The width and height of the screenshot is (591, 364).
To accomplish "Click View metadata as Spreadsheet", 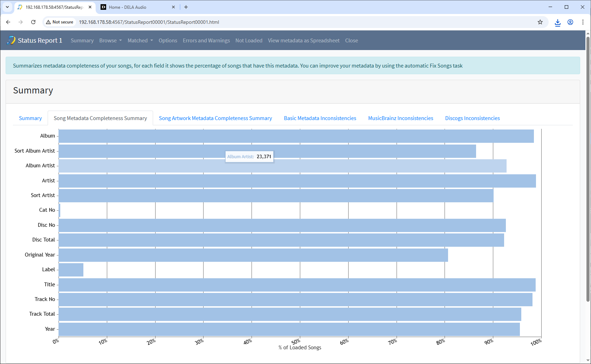I will [x=303, y=41].
